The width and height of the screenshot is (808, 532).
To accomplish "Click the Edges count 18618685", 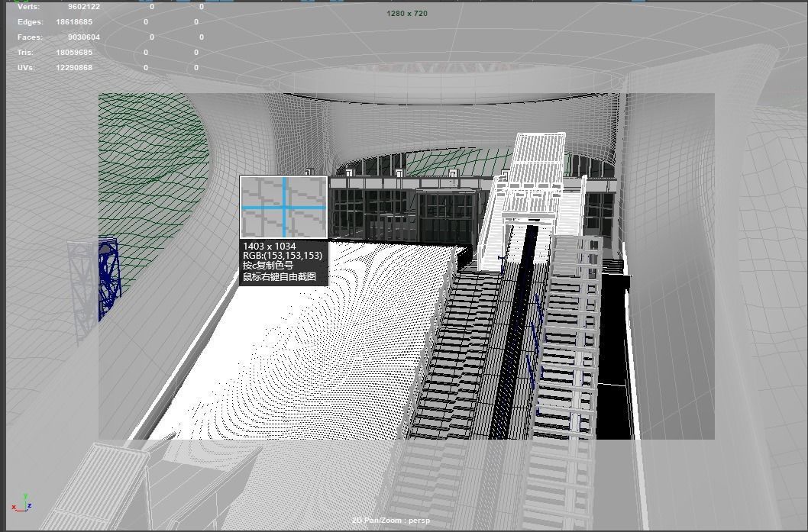I will point(74,22).
